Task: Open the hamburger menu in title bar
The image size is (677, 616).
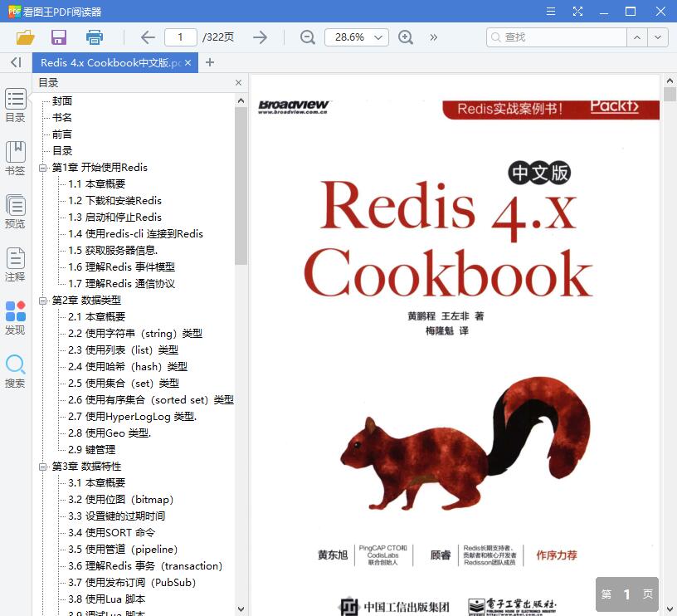Action: (x=551, y=12)
